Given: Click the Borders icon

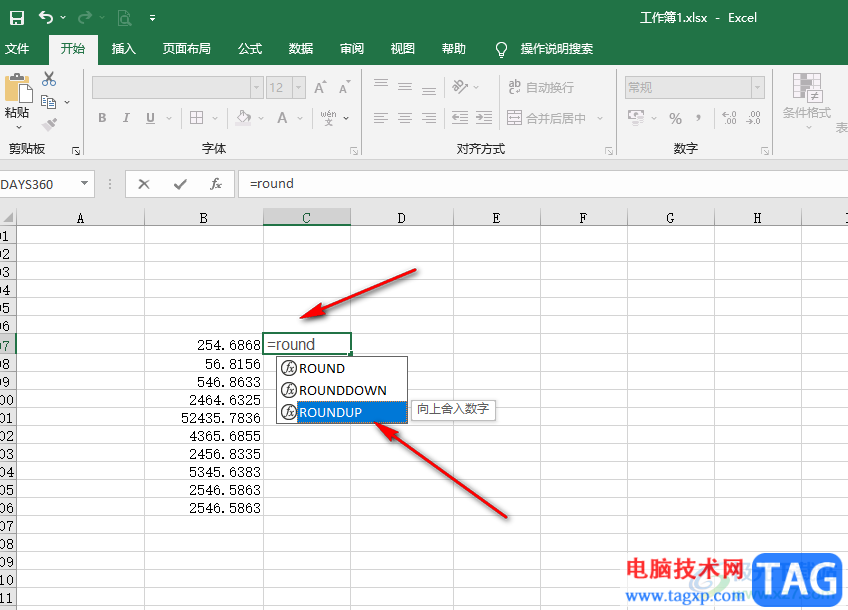Looking at the screenshot, I should pyautogui.click(x=196, y=118).
